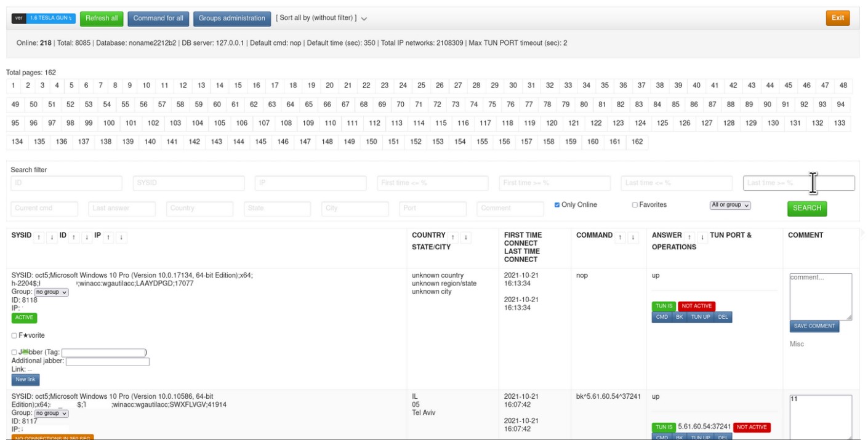This screenshot has width=868, height=440.
Task: Sort COUNTRY column ascending with up arrow
Action: [x=454, y=238]
